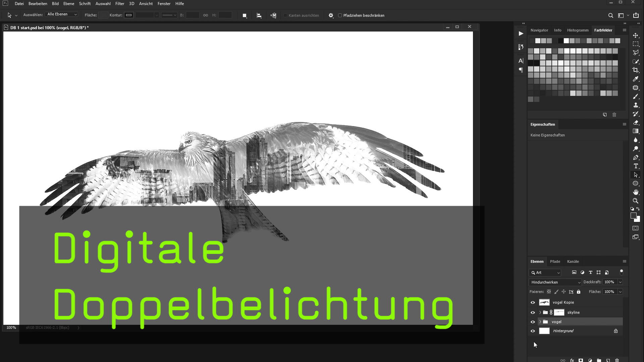Toggle visibility of vogel Kopie layer

[x=533, y=302]
